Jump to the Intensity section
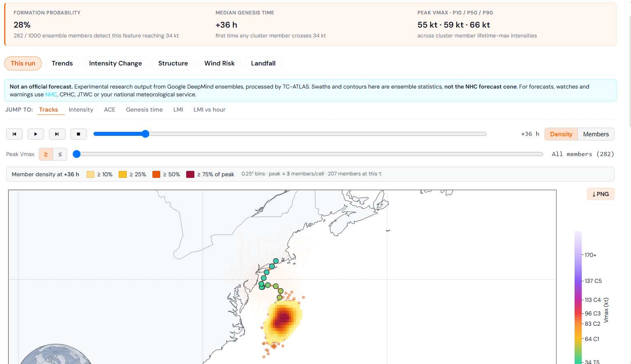631x364 pixels. click(x=81, y=110)
